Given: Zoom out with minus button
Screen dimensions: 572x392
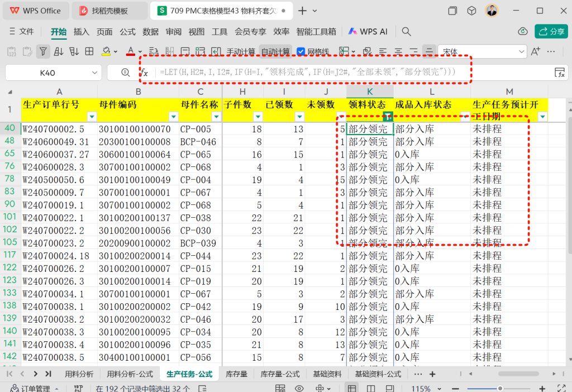Looking at the screenshot, I should click(455, 389).
